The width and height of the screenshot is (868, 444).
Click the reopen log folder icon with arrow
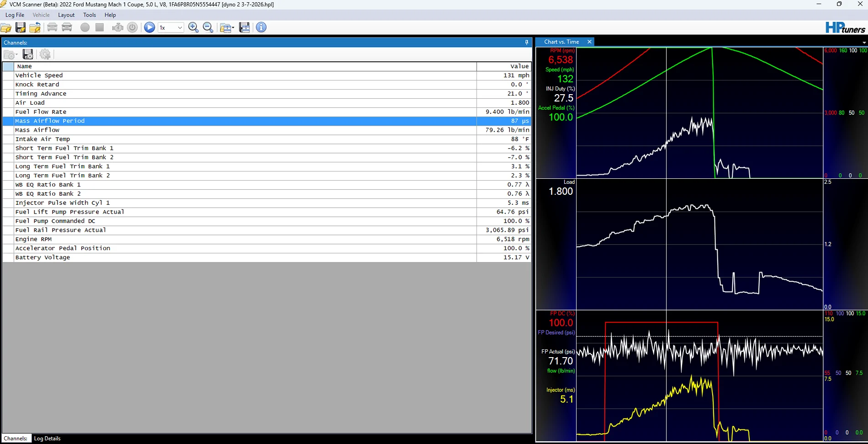pos(35,27)
